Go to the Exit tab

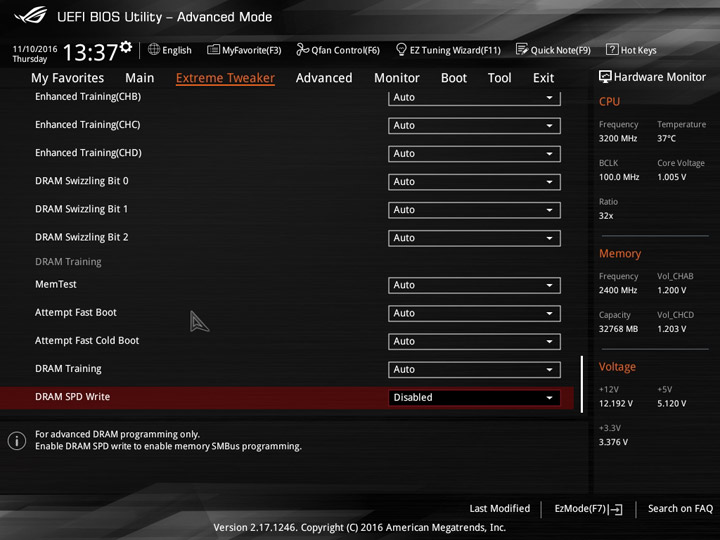(543, 78)
